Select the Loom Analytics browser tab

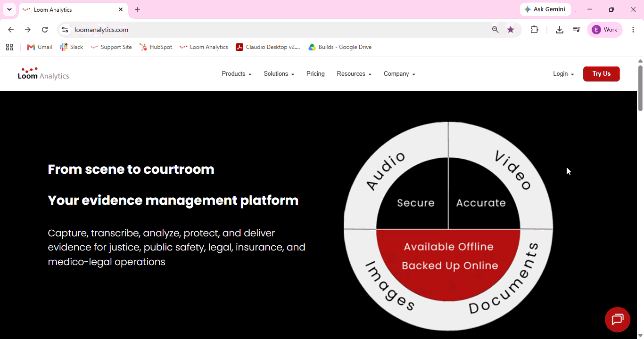click(x=73, y=10)
